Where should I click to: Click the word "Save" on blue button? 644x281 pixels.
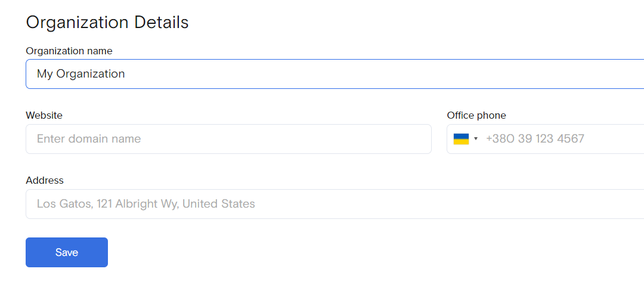coord(67,252)
